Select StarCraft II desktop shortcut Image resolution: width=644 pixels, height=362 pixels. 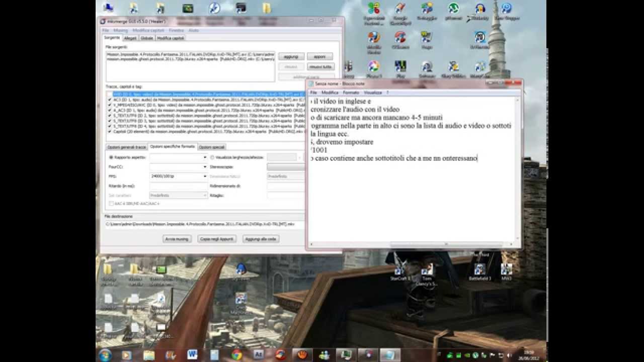(x=400, y=272)
